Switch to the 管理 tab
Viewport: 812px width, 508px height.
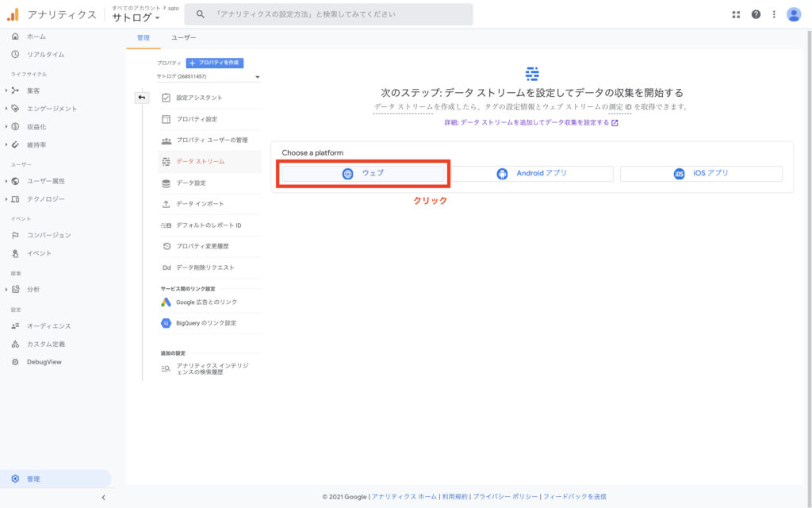point(144,38)
